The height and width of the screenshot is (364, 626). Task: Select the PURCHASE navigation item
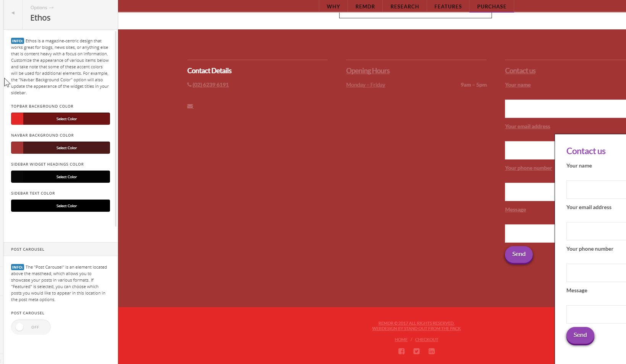491,6
